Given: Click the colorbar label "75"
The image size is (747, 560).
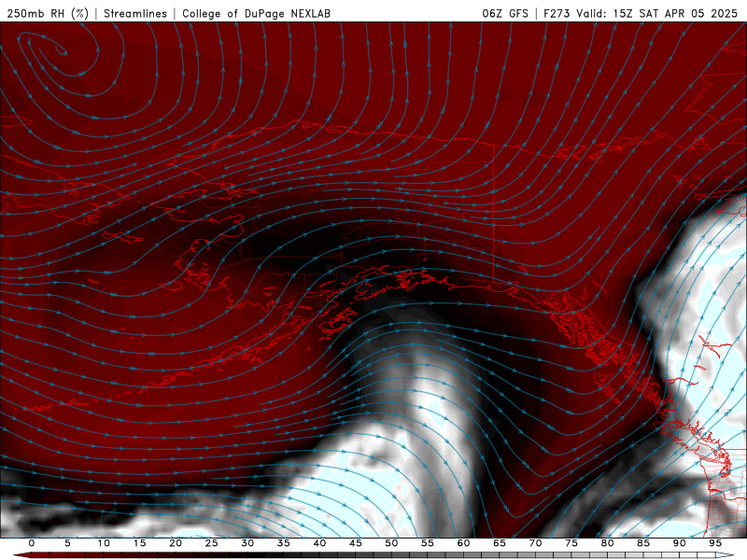Looking at the screenshot, I should click(x=571, y=543).
